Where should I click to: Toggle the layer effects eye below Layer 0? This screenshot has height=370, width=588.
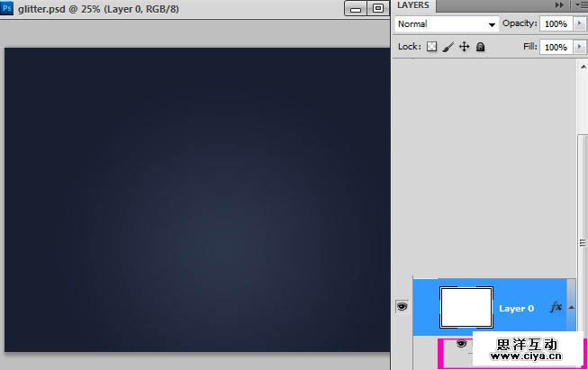click(461, 343)
